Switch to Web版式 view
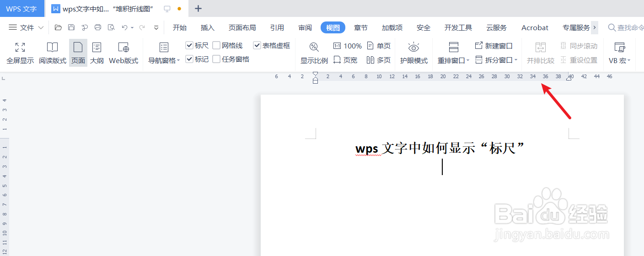Image resolution: width=644 pixels, height=256 pixels. tap(123, 53)
